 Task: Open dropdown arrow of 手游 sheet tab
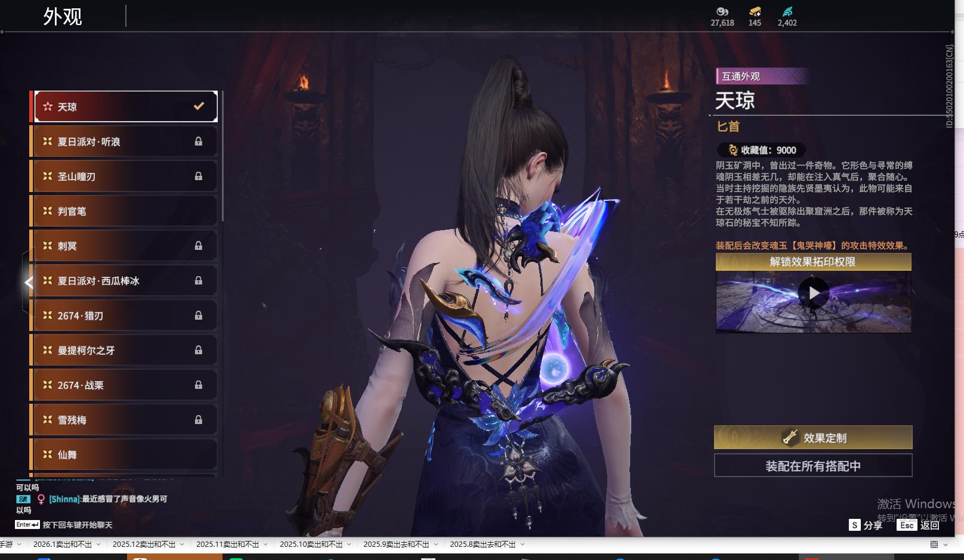pos(19,544)
